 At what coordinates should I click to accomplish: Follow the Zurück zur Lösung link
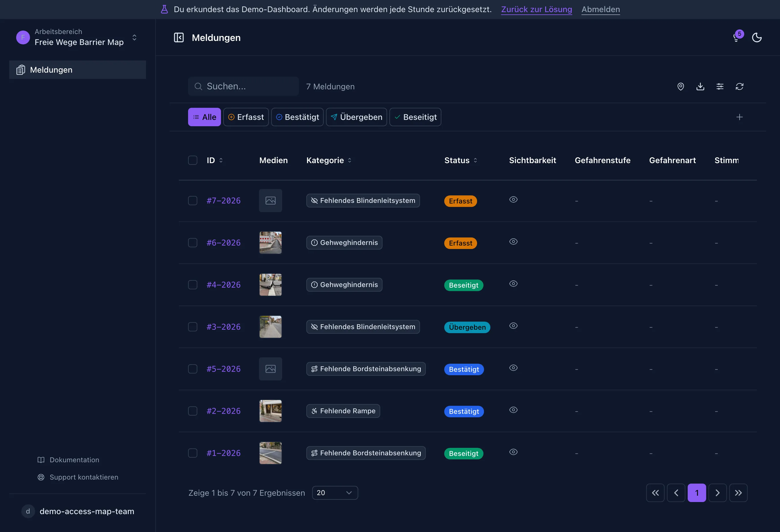536,10
